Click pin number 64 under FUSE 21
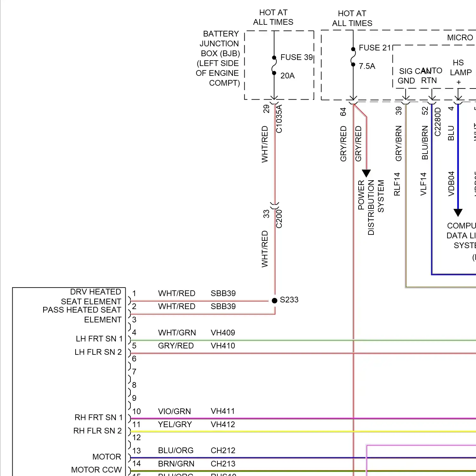This screenshot has height=476, width=476. (343, 112)
